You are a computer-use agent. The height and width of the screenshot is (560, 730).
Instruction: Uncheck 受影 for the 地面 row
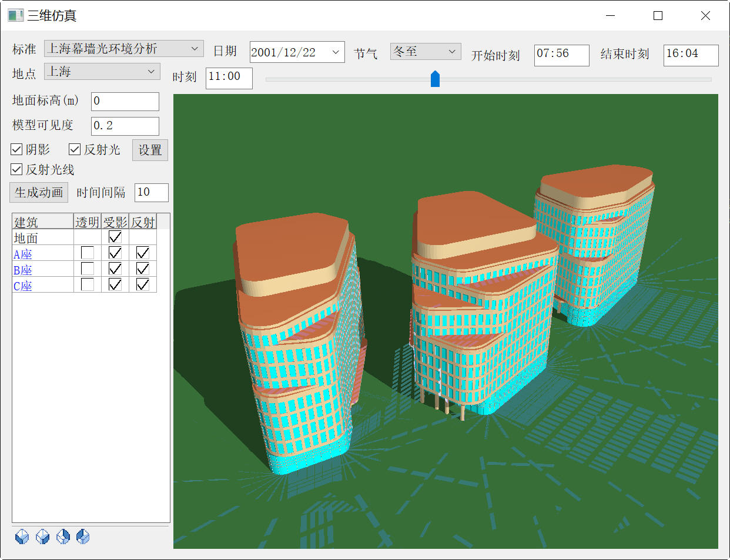click(x=115, y=237)
